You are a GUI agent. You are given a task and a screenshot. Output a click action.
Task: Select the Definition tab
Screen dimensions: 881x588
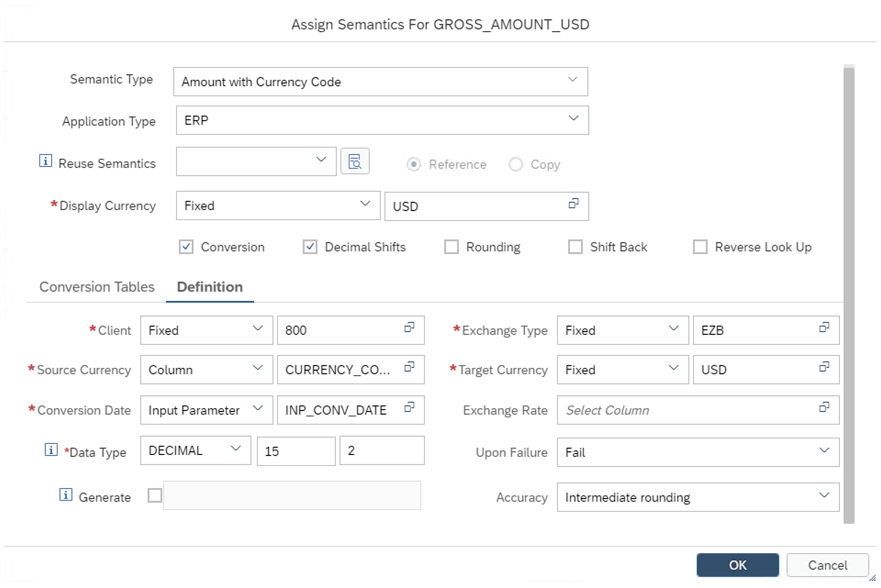(210, 287)
